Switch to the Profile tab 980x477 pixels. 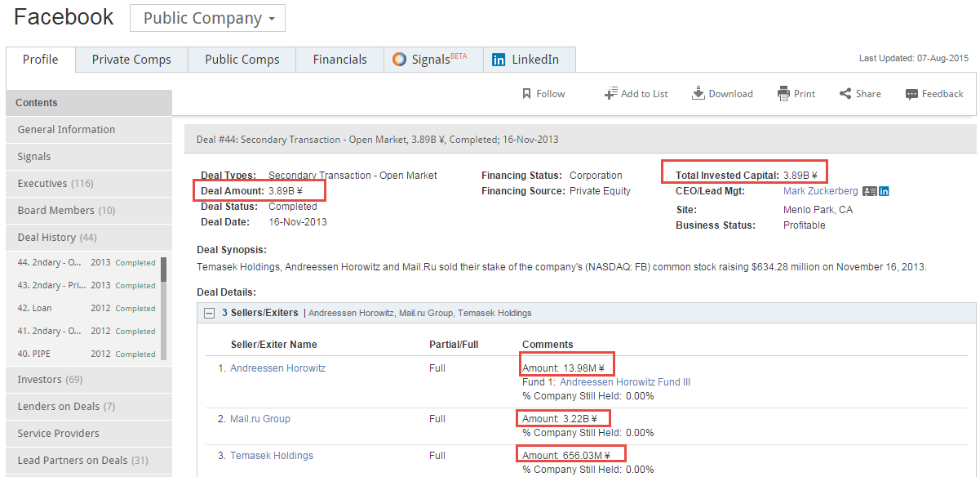coord(41,60)
